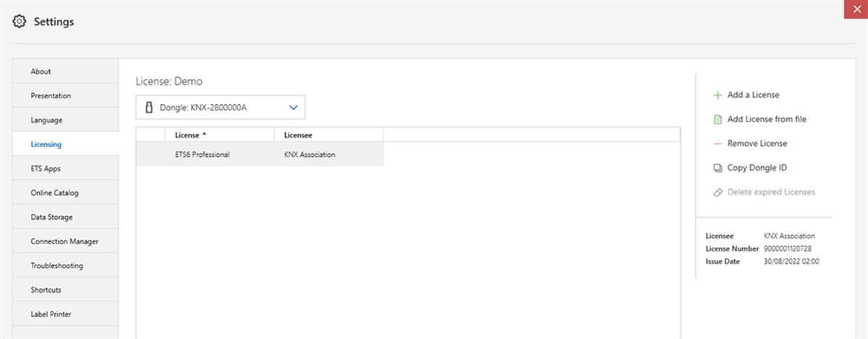Select the ETS6 Professional license cell

point(220,154)
